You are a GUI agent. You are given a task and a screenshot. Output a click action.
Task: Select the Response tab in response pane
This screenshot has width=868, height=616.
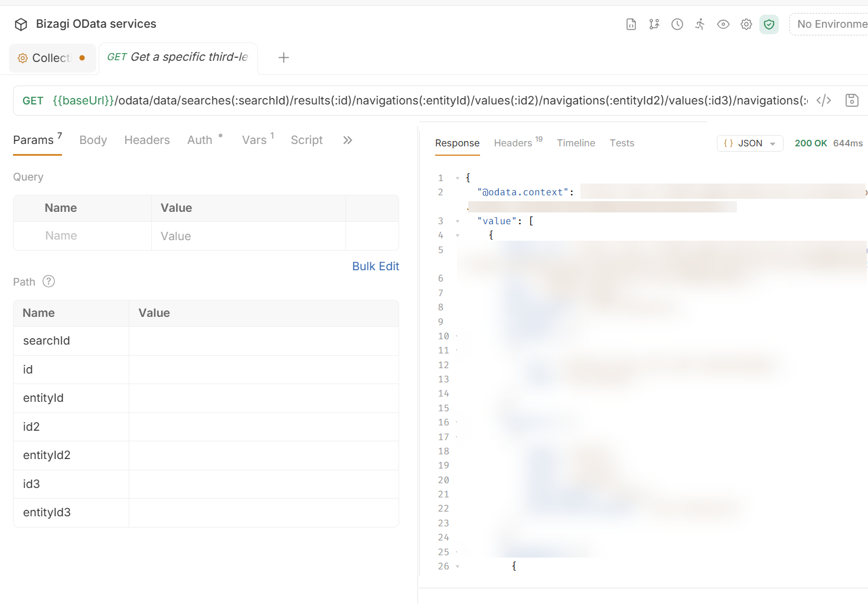click(x=457, y=143)
